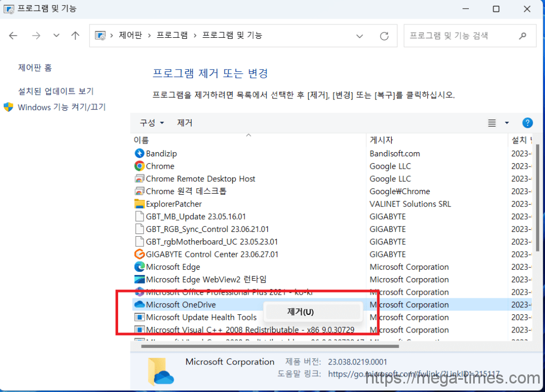
Task: Go up one folder level
Action: [x=75, y=36]
